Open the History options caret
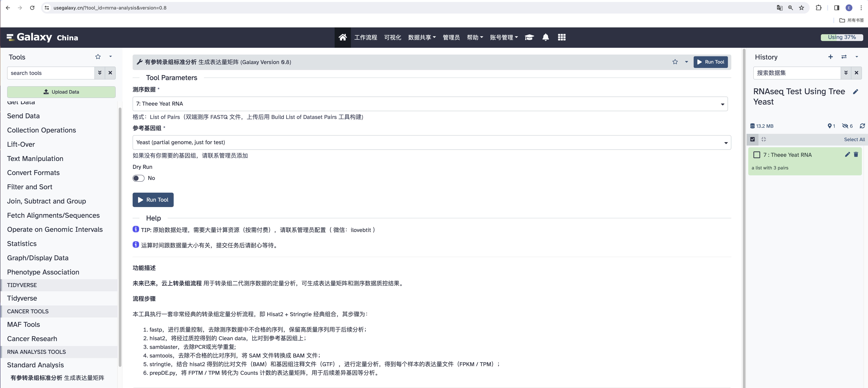Screen dimensions: 868x388 point(857,57)
